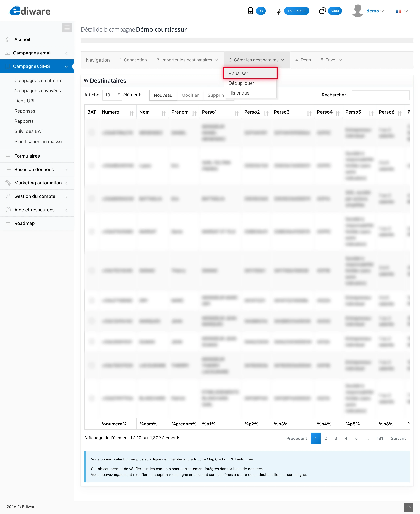Sort table by Perso1 column

point(220,112)
